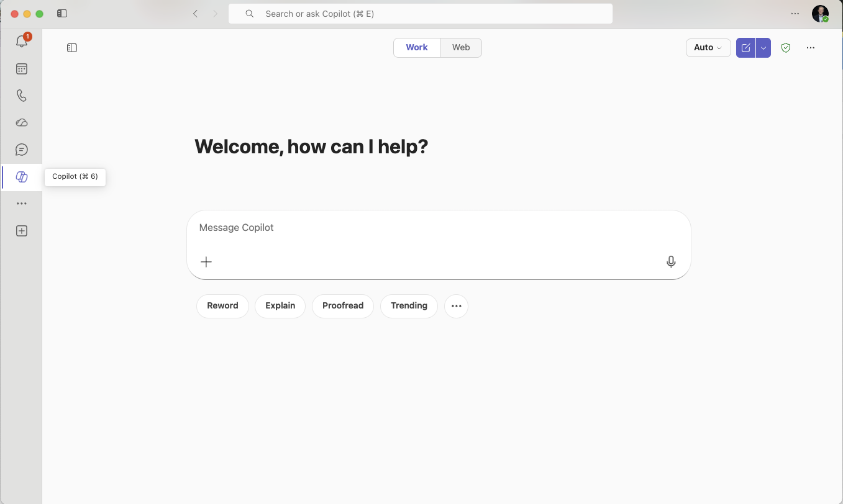
Task: Click the green window zoom button
Action: coord(40,14)
